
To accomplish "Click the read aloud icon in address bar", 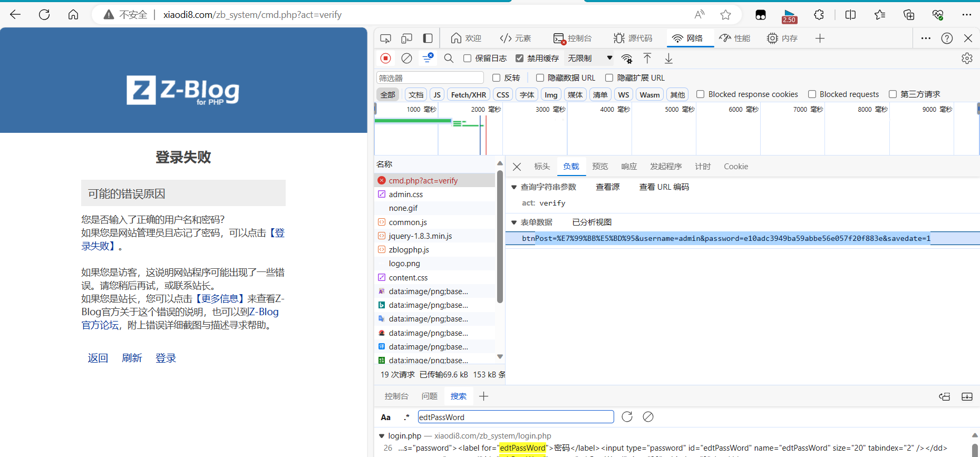I will [x=700, y=15].
